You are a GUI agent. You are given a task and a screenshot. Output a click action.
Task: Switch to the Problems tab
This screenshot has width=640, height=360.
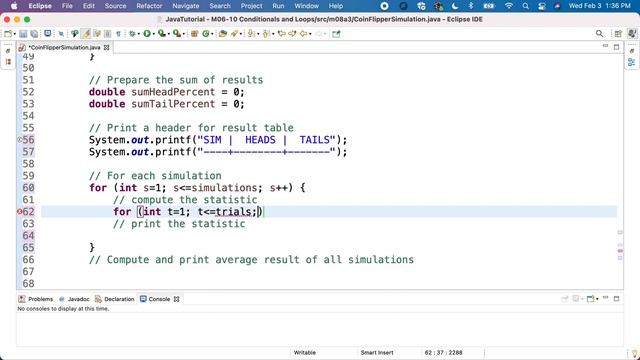tap(36, 299)
